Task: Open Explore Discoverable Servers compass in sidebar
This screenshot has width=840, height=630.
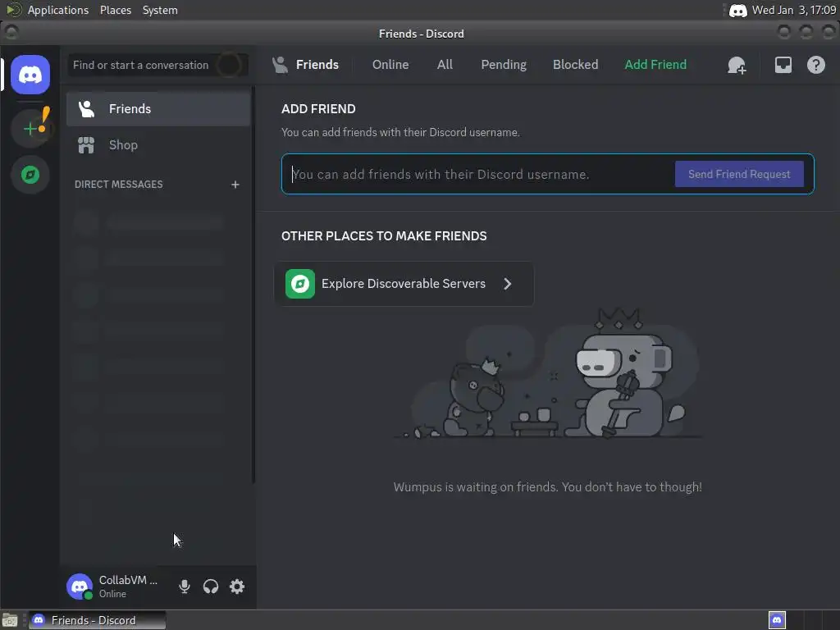Action: coord(30,175)
